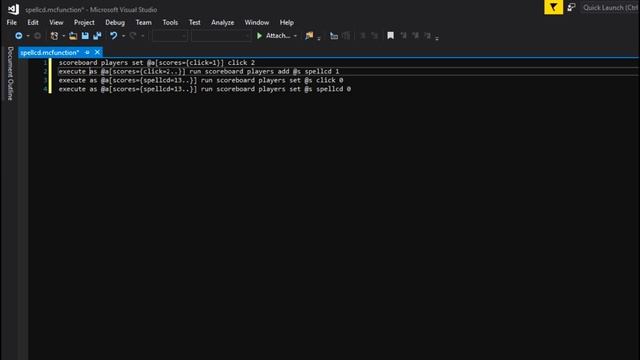Image resolution: width=640 pixels, height=360 pixels.
Task: Click the line ending 'add @s spellcd 1'
Action: (x=199, y=71)
